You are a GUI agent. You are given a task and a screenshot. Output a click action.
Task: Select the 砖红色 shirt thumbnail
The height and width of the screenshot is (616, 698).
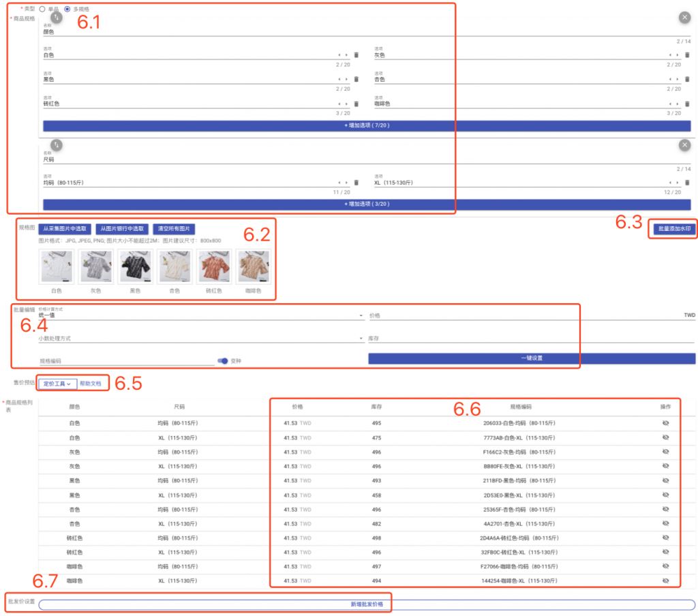click(x=214, y=266)
